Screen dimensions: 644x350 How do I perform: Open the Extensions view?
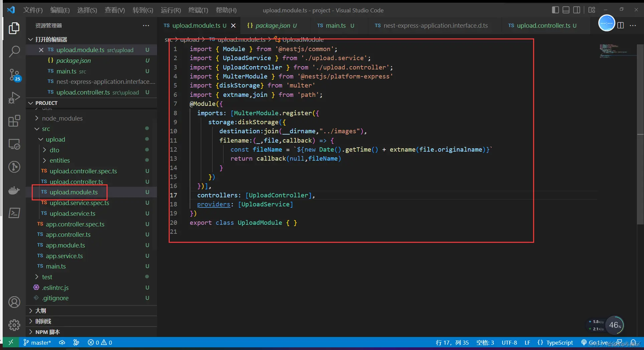14,121
